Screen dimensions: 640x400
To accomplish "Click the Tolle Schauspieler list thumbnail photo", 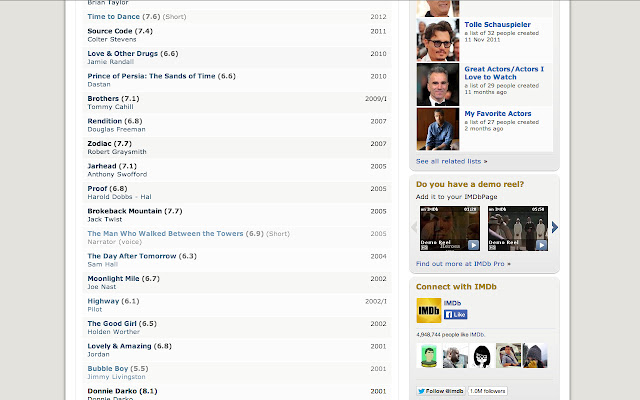I will [438, 40].
